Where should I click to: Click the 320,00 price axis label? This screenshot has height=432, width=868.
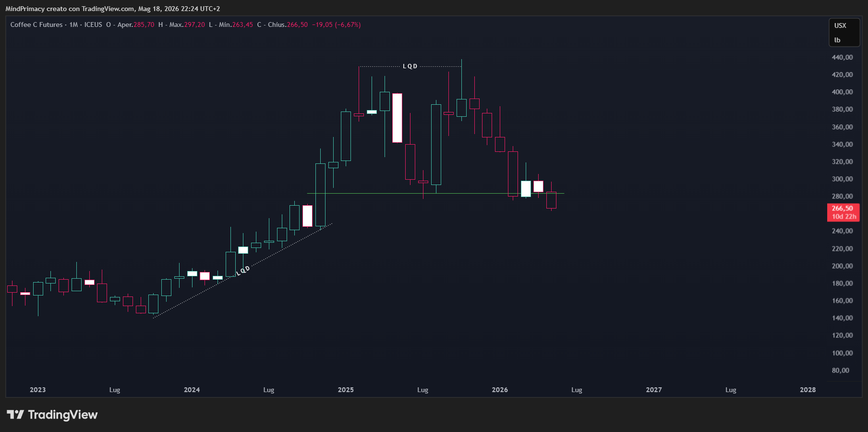coord(842,161)
